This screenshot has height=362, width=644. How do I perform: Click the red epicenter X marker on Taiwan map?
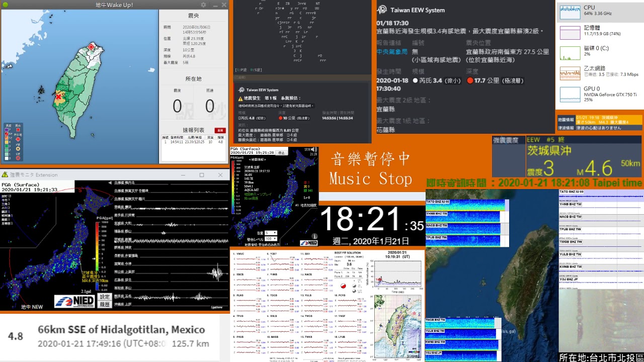[x=59, y=97]
